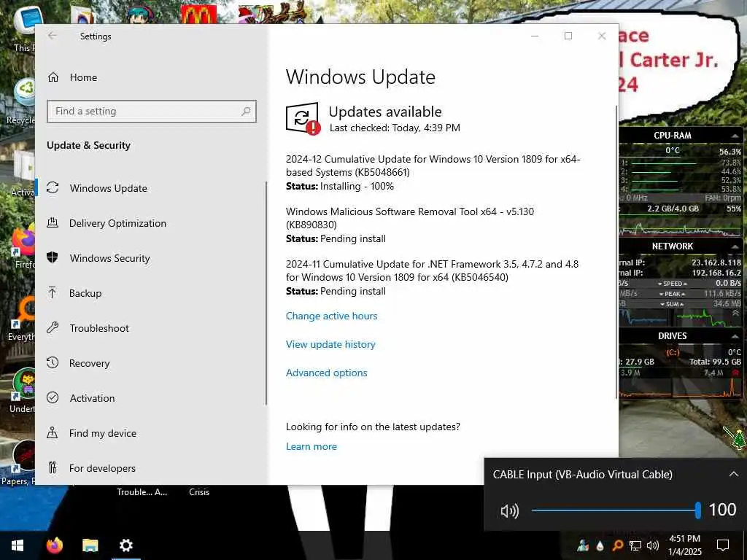Select the Windows Update sync icon in sidebar

[53, 187]
